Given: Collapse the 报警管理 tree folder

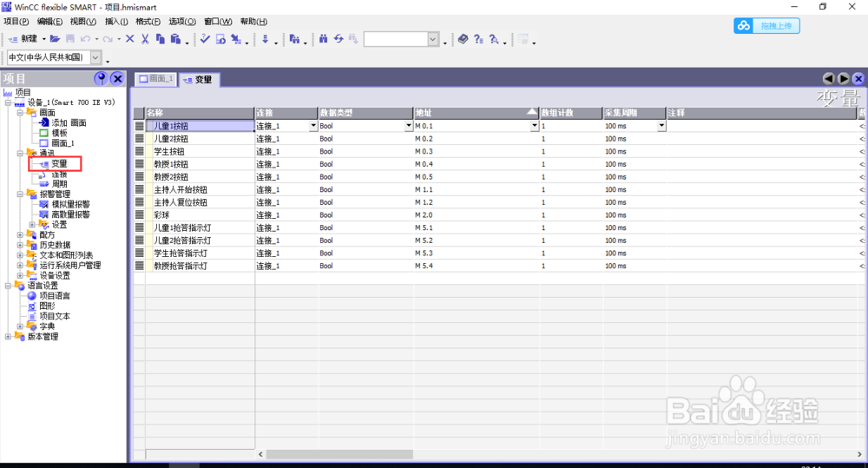Looking at the screenshot, I should pos(20,194).
